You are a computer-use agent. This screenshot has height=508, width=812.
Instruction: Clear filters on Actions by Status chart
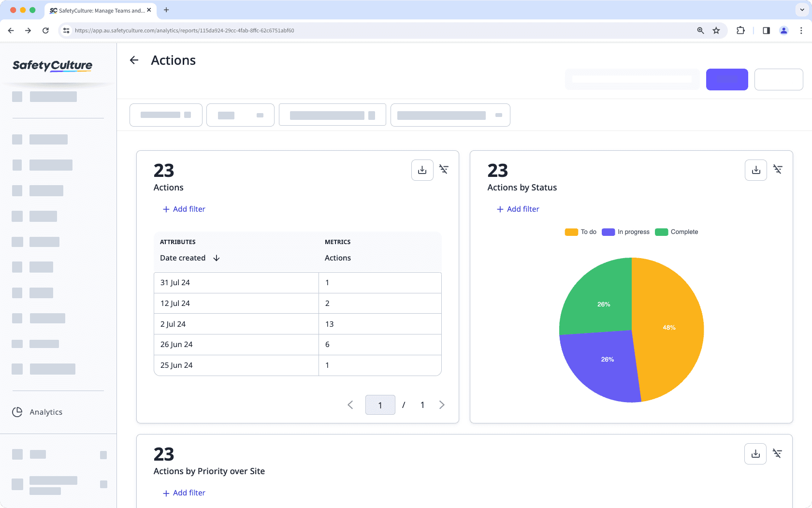pos(778,170)
